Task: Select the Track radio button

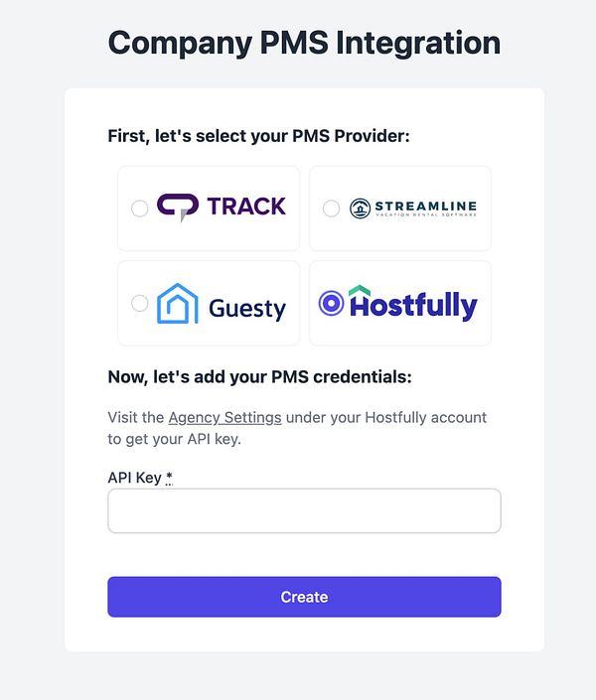Action: coord(140,209)
